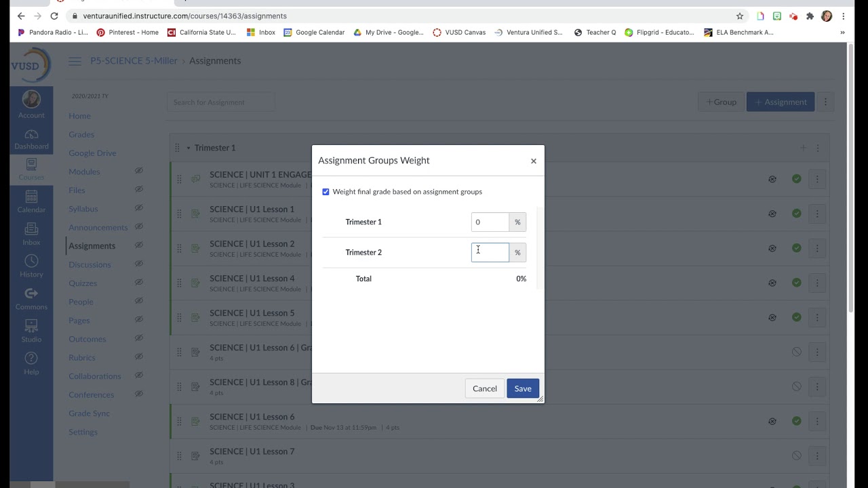
Task: Toggle Modules navigation visibility eye icon
Action: (x=139, y=171)
